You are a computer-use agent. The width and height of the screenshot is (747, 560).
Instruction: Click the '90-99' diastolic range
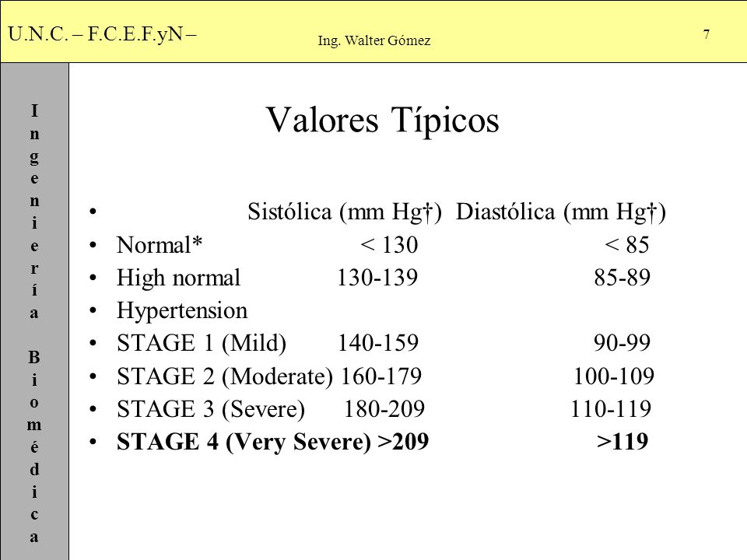(x=622, y=343)
